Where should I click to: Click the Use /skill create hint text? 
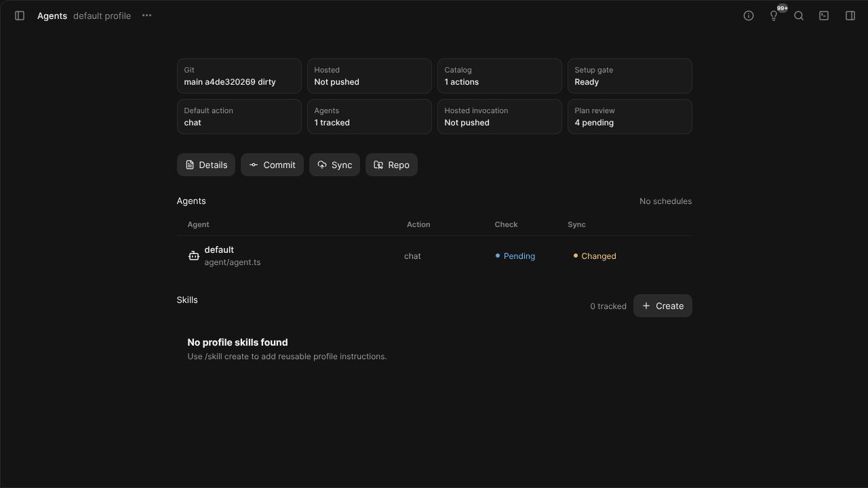click(287, 357)
